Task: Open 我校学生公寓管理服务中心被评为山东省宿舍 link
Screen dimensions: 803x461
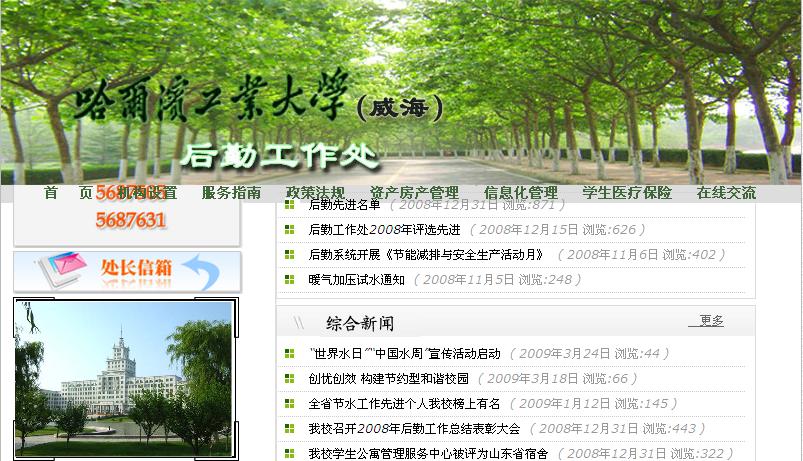Action: [x=428, y=454]
